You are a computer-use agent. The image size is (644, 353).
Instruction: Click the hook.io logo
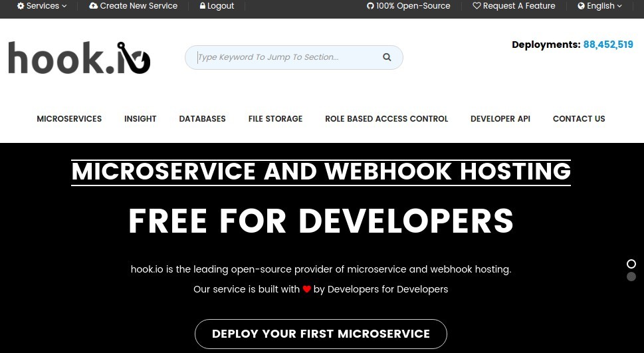(79, 58)
